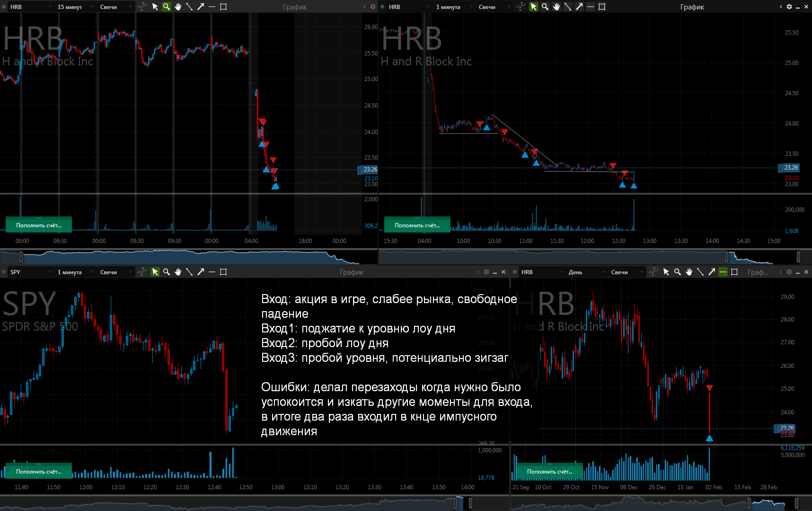Viewport: 812px width, 511px height.
Task: Choose rectangle tool in SPY chart toolbar
Action: pos(223,272)
